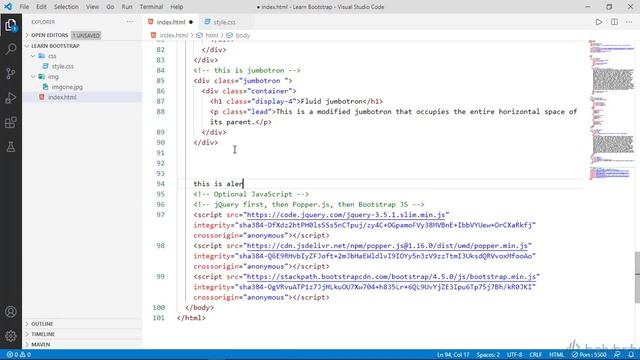Click the code minimap

pyautogui.click(x=611, y=110)
